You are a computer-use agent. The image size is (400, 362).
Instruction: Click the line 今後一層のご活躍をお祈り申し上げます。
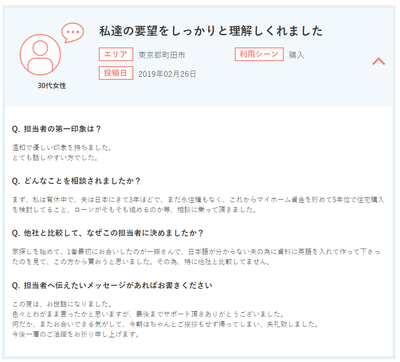click(x=76, y=334)
